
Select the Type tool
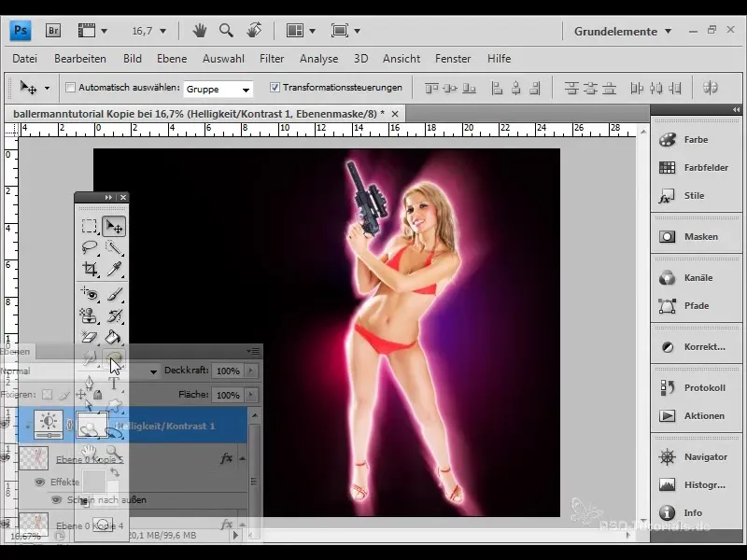point(114,384)
